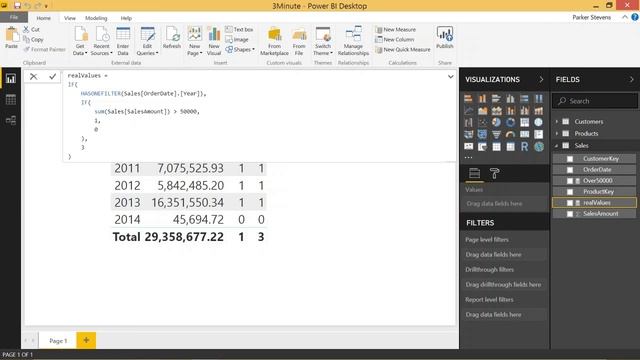Viewport: 640px width, 360px height.
Task: Collapse the formula bar using its chevron
Action: [x=450, y=76]
